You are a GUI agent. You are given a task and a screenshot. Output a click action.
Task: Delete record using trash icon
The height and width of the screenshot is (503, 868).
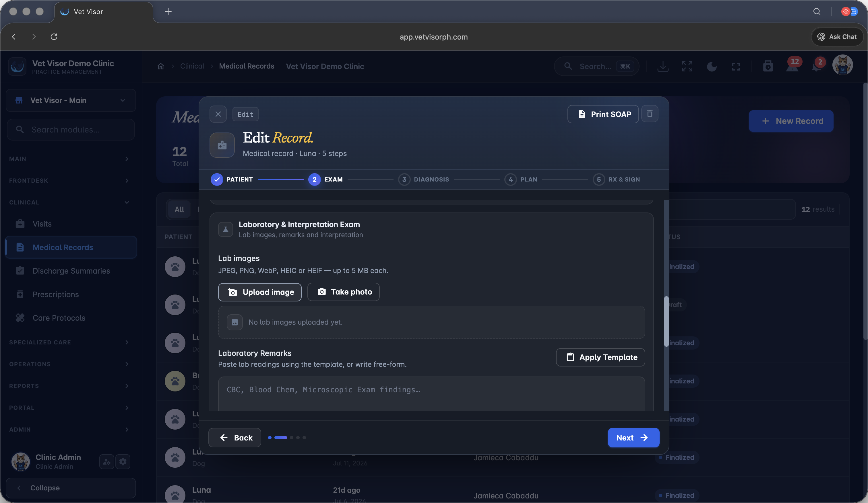coord(650,114)
